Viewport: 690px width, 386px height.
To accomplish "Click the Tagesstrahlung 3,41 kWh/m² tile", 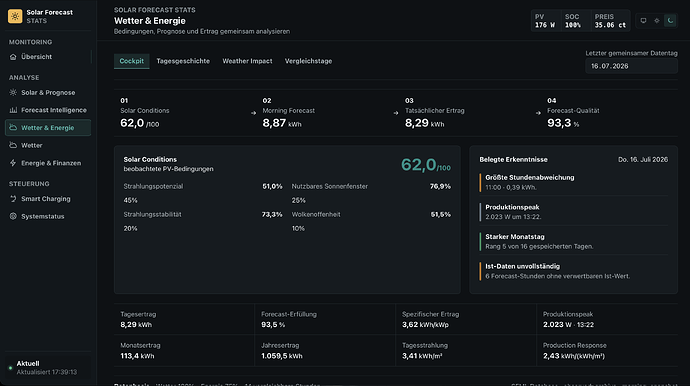I will 466,351.
